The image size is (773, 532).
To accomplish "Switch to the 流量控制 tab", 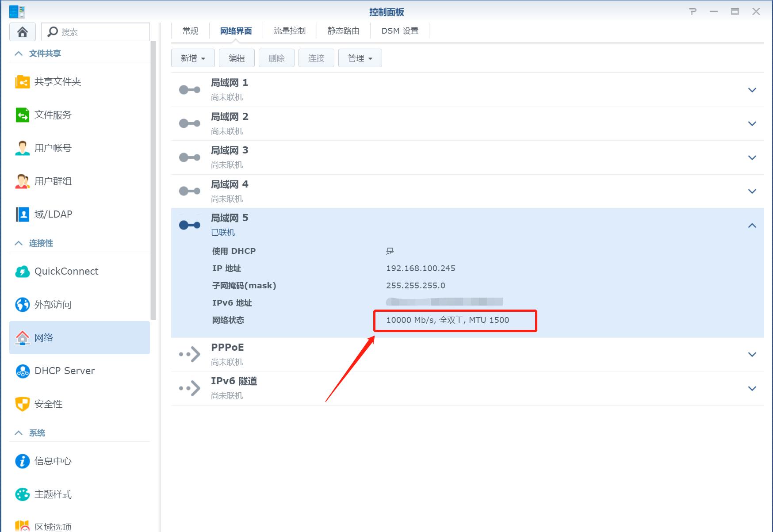I will point(290,31).
